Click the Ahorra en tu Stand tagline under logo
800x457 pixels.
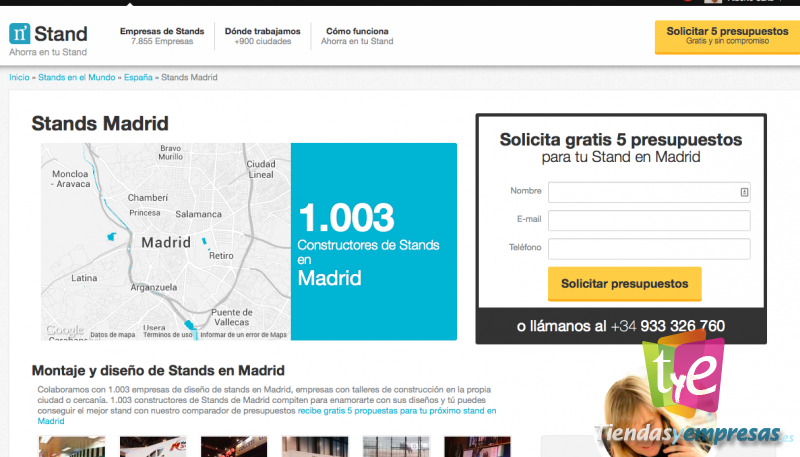coord(48,52)
